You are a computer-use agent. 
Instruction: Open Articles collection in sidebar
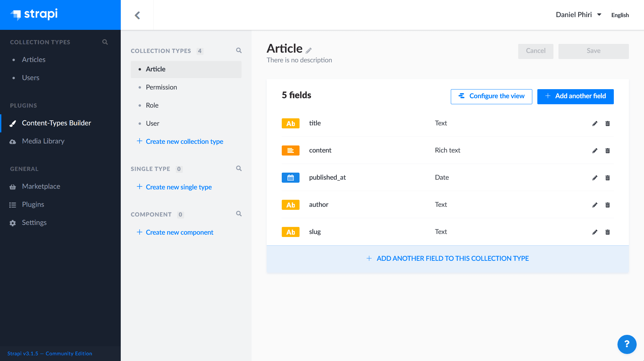coord(34,59)
